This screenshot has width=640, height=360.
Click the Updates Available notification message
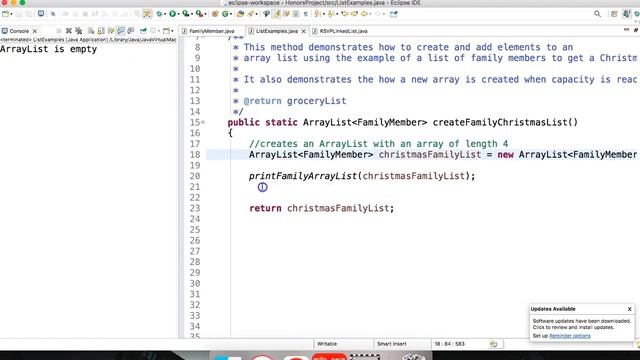[582, 324]
